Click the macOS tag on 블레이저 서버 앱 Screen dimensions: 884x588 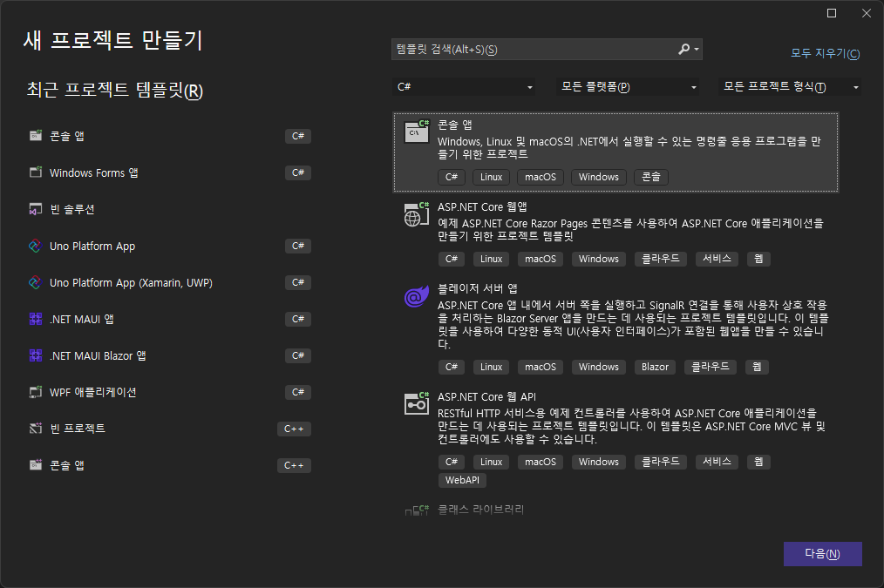pyautogui.click(x=541, y=367)
